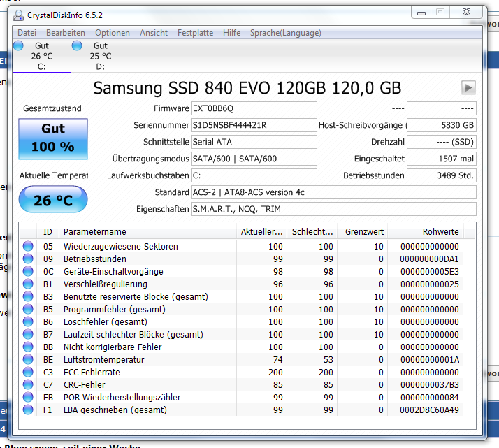Image resolution: width=499 pixels, height=448 pixels.
Task: Open the Festplatte menu
Action: [x=195, y=33]
